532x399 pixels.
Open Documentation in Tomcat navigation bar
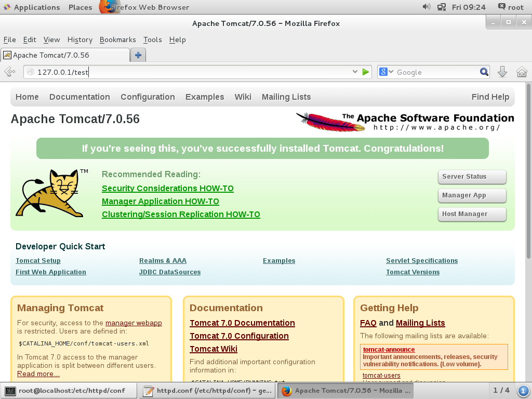click(x=79, y=97)
